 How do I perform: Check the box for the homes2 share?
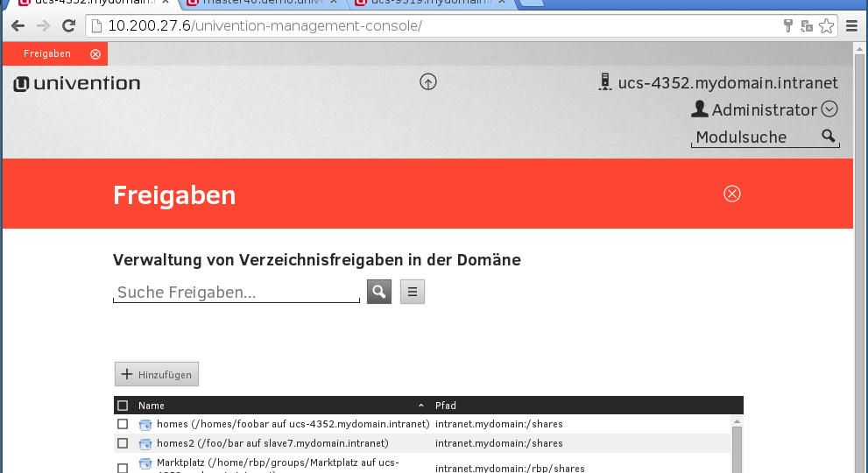coord(123,443)
